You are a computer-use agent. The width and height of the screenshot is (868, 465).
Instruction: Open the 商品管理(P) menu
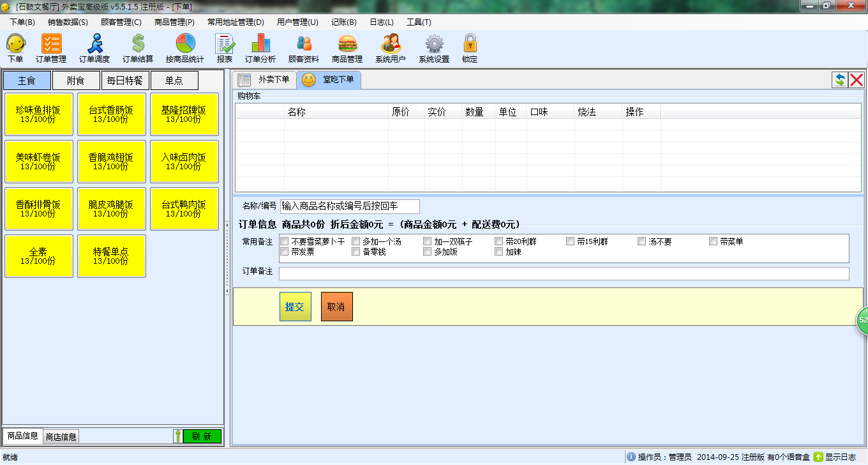(x=174, y=22)
